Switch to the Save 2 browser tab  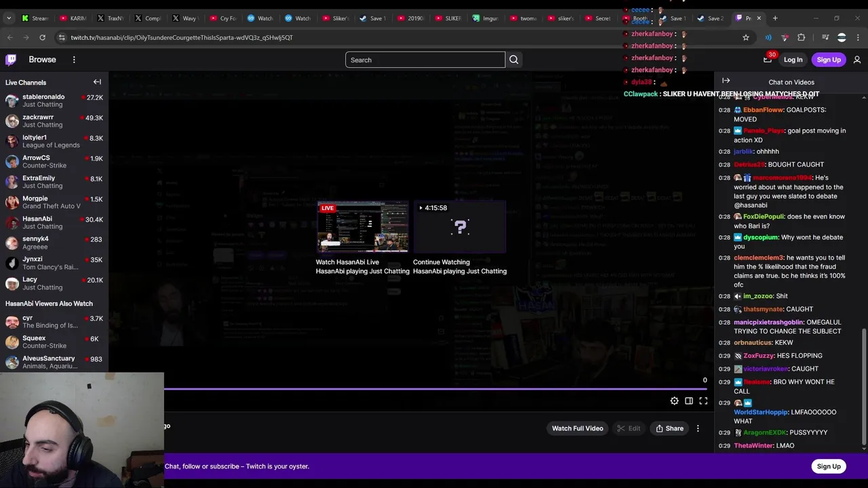pyautogui.click(x=711, y=18)
